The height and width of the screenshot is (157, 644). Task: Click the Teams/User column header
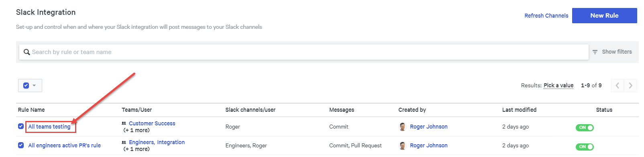coord(137,110)
